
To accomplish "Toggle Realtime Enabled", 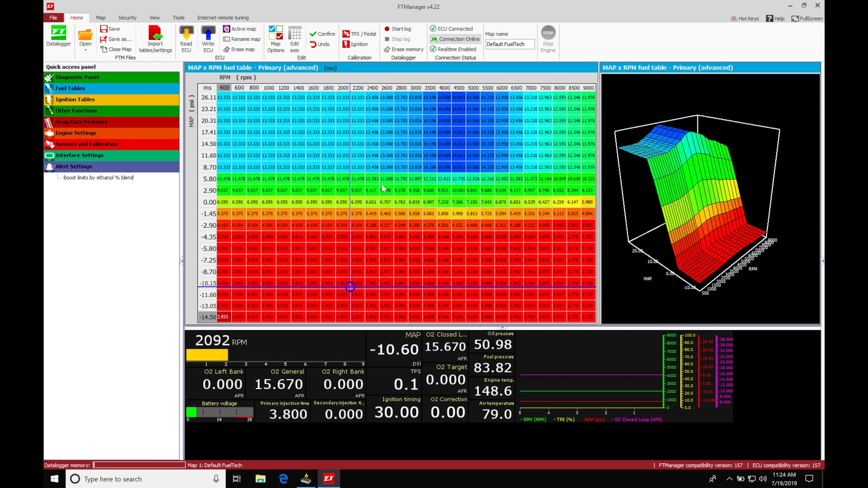I will (x=453, y=49).
